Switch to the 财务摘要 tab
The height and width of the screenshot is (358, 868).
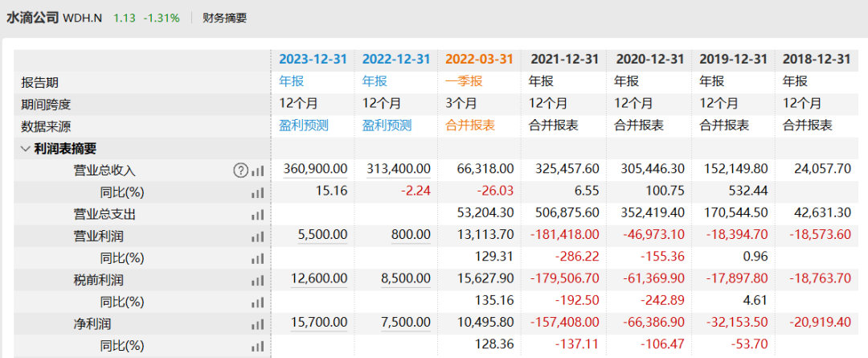tap(225, 18)
